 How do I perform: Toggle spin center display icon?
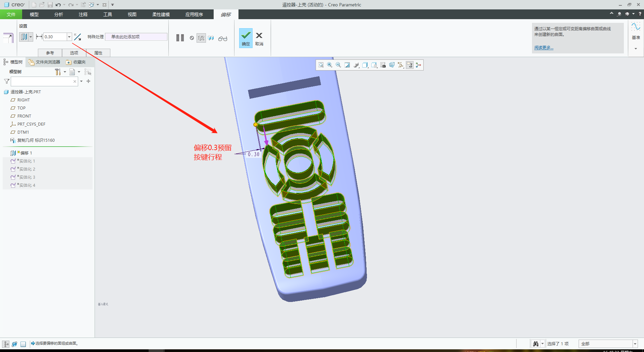tap(418, 65)
